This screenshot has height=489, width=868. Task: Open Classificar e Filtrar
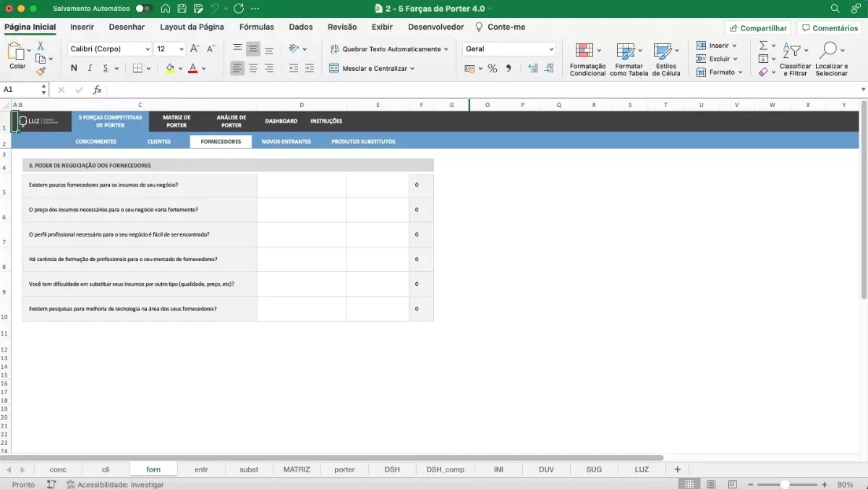795,59
